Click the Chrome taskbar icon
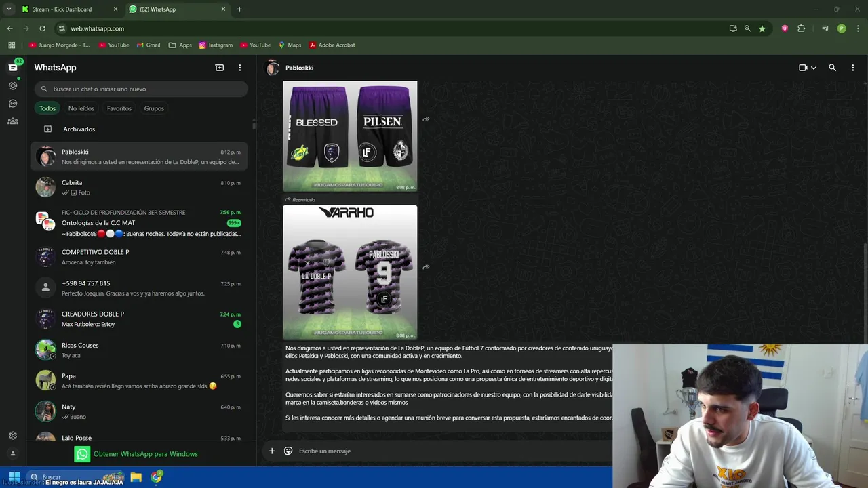Image resolution: width=868 pixels, height=488 pixels. 157,477
